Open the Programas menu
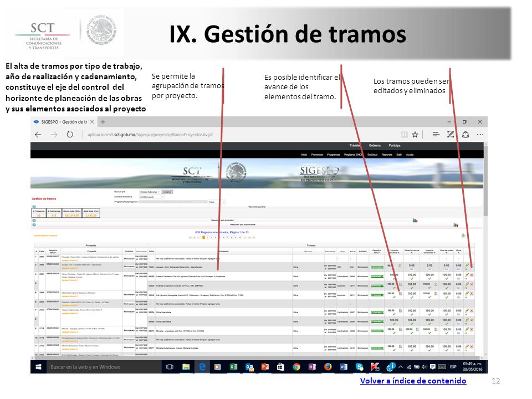 333,155
